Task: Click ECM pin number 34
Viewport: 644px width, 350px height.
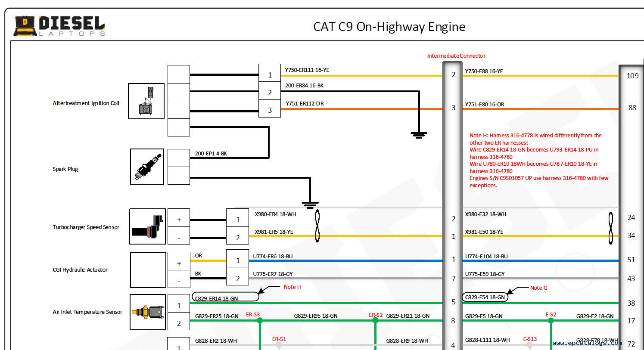Action: 631,235
